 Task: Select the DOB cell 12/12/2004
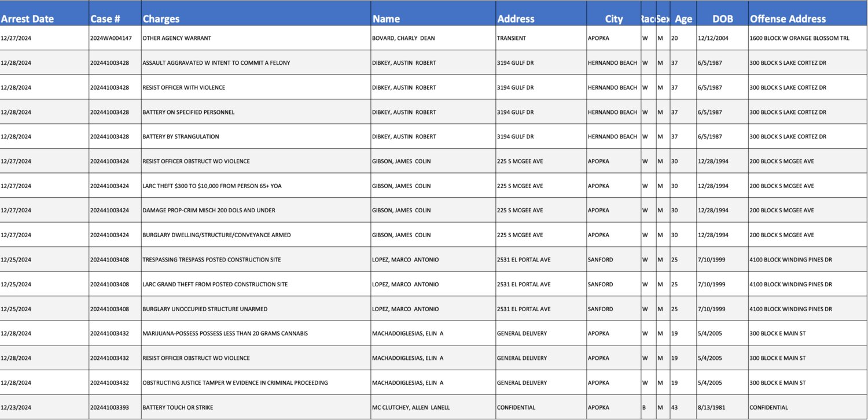tap(722, 38)
